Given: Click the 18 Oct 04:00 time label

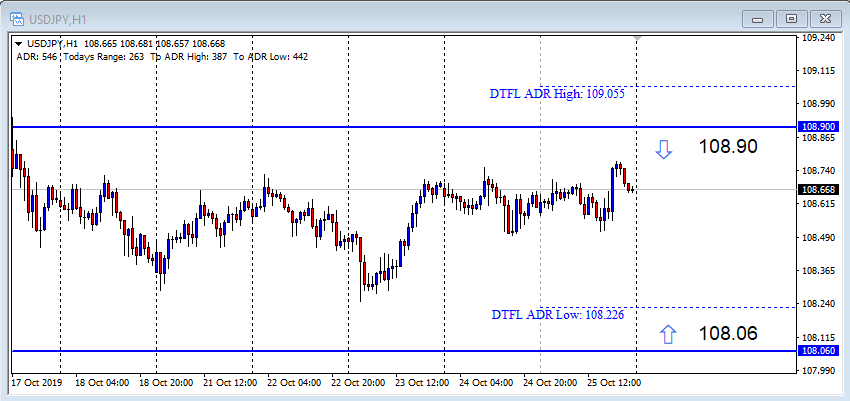Looking at the screenshot, I should pyautogui.click(x=102, y=383).
